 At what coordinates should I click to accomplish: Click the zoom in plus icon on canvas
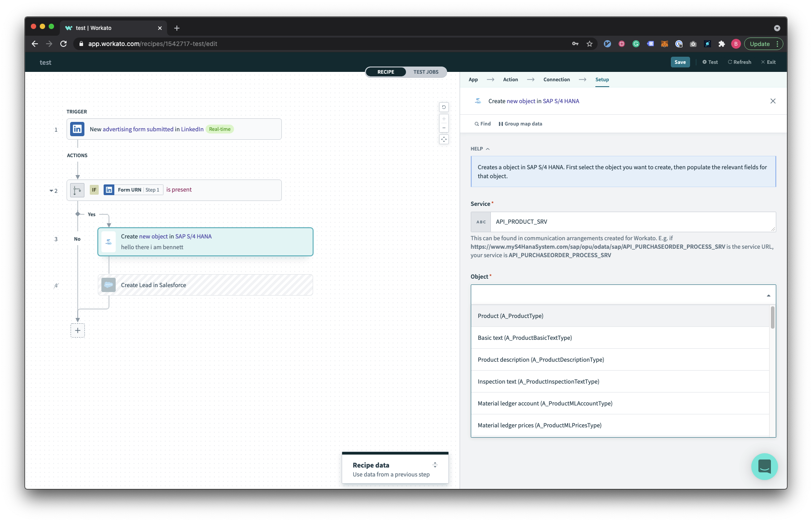click(443, 119)
